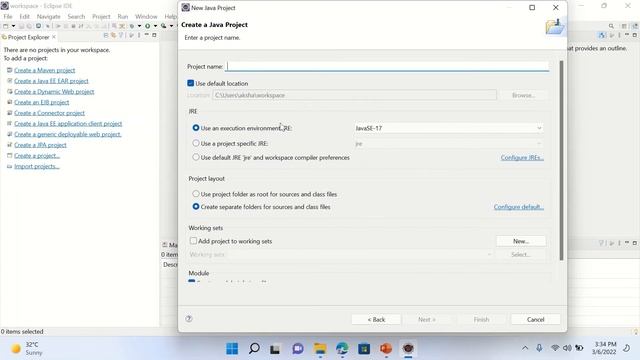Open the Edit menu in Eclipse

coord(24,16)
